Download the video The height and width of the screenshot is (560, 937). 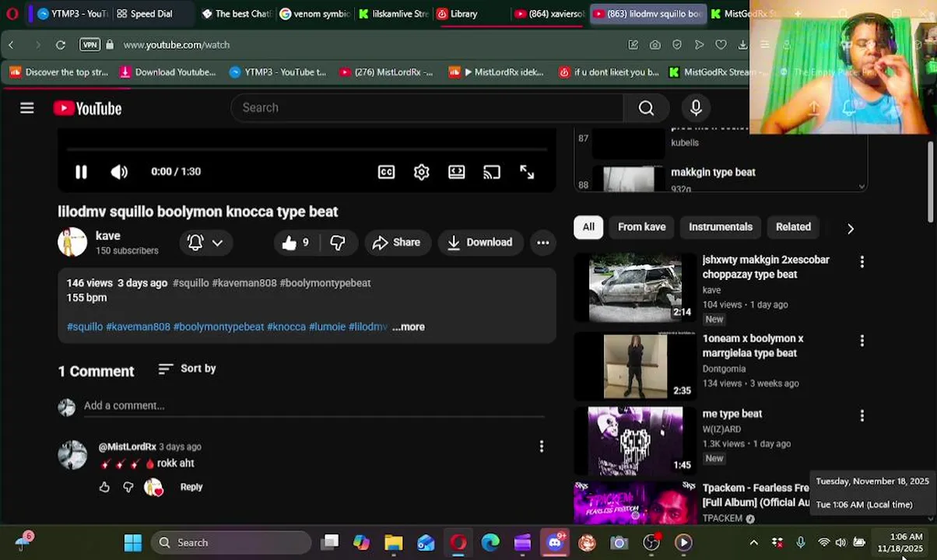pos(479,243)
